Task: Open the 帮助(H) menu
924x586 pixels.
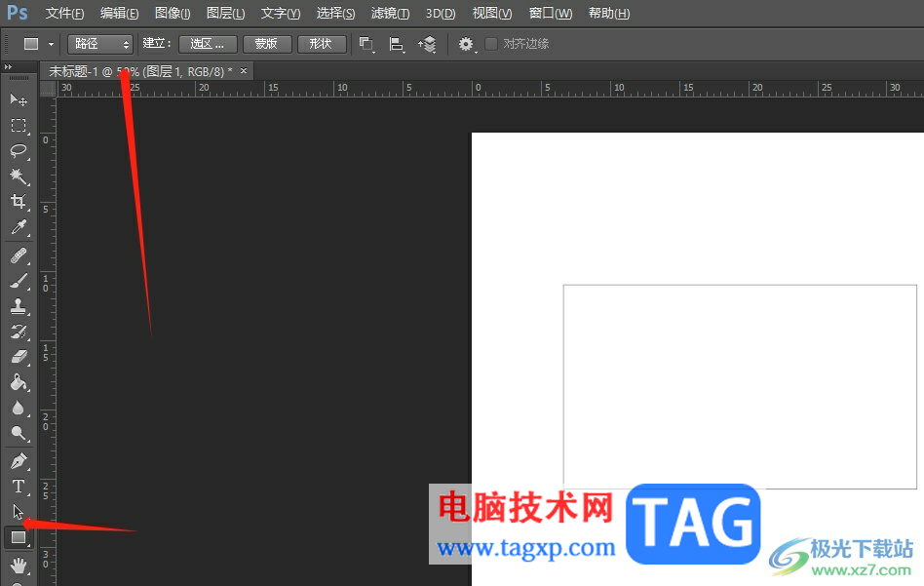Action: [x=609, y=13]
